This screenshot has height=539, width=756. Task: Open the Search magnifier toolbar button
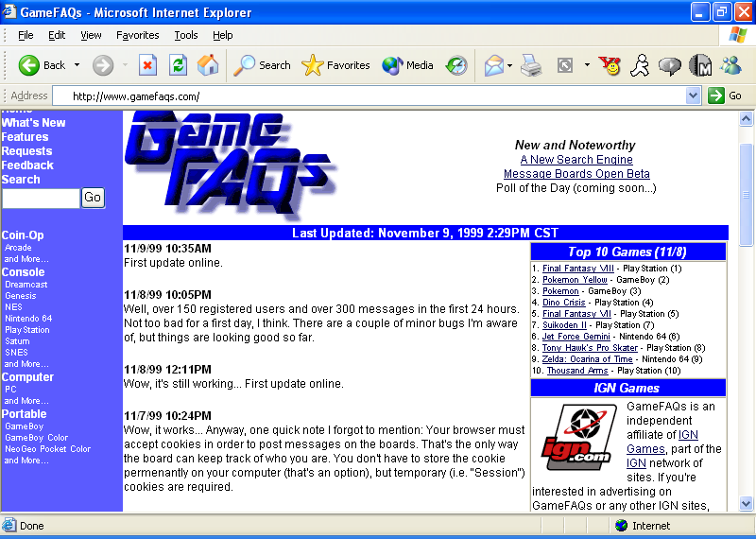[x=262, y=65]
